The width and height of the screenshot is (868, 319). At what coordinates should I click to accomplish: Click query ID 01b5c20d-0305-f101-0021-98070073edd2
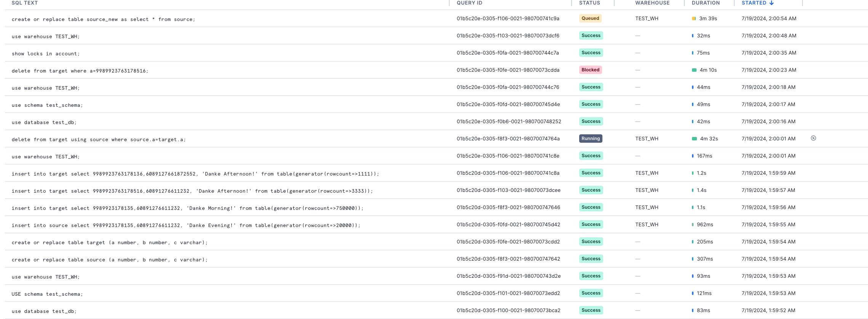coord(508,293)
